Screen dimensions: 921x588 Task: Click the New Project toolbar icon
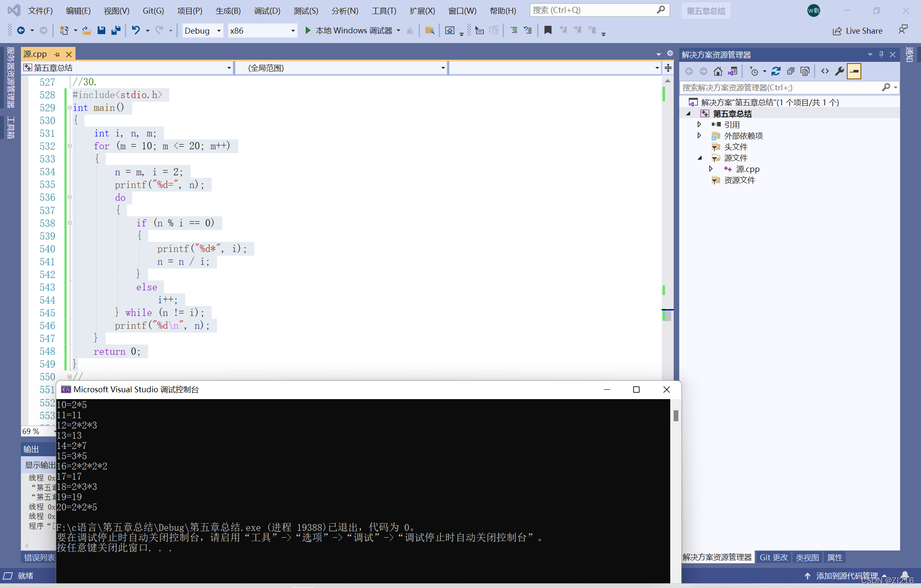(64, 30)
